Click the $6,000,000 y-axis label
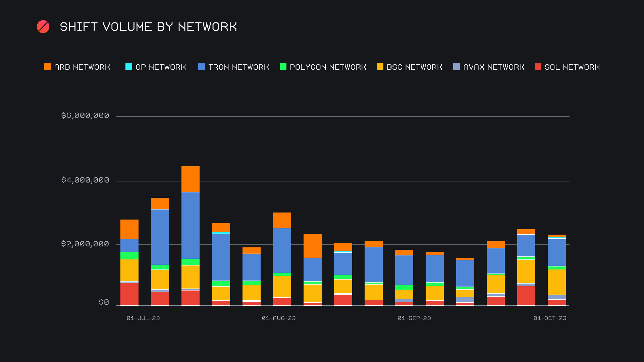 (x=85, y=116)
